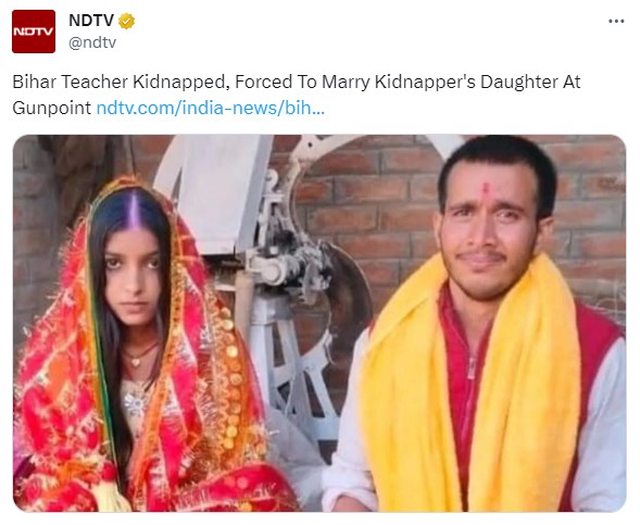Click the woman's necklace in the photo
640x525 pixels.
(140, 353)
